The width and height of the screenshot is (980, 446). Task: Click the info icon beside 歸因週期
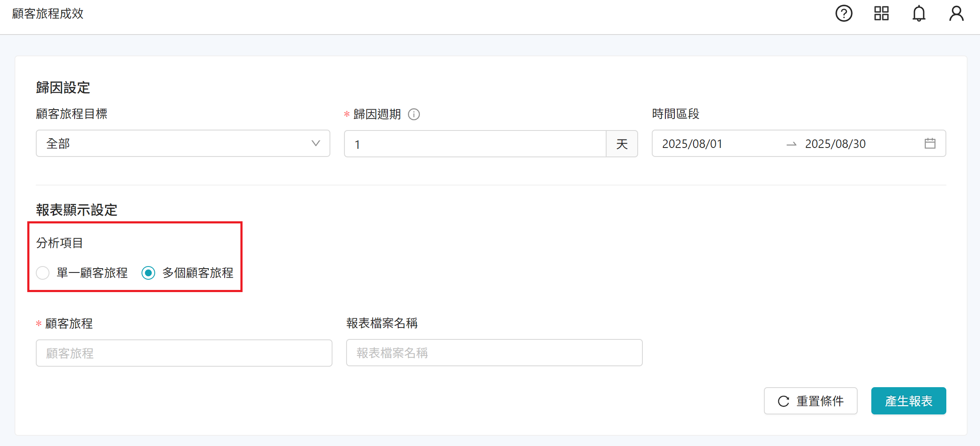coord(413,114)
